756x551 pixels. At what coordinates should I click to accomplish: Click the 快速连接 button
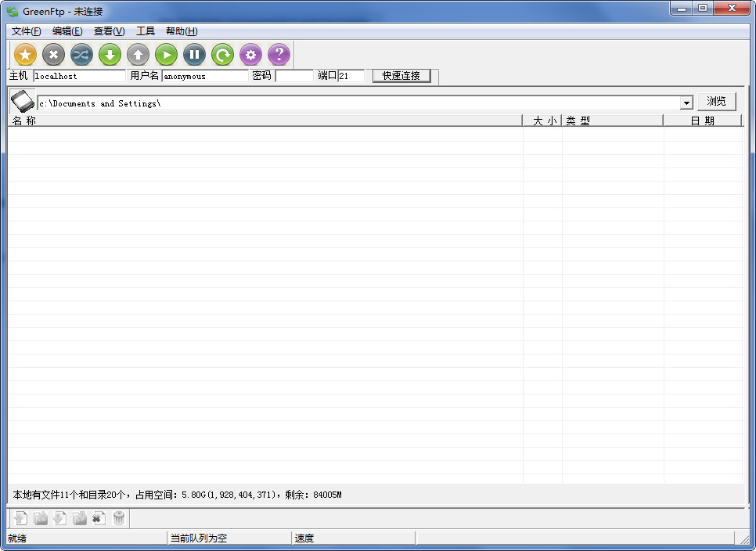coord(401,76)
